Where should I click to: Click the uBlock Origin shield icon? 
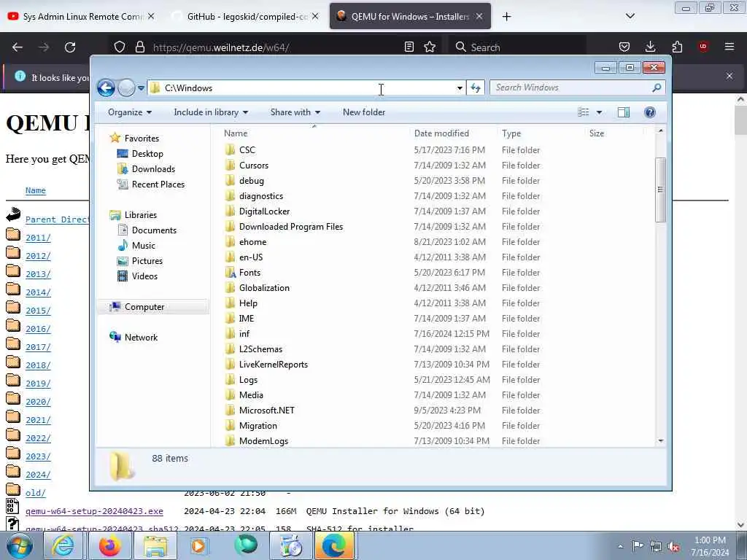[703, 47]
